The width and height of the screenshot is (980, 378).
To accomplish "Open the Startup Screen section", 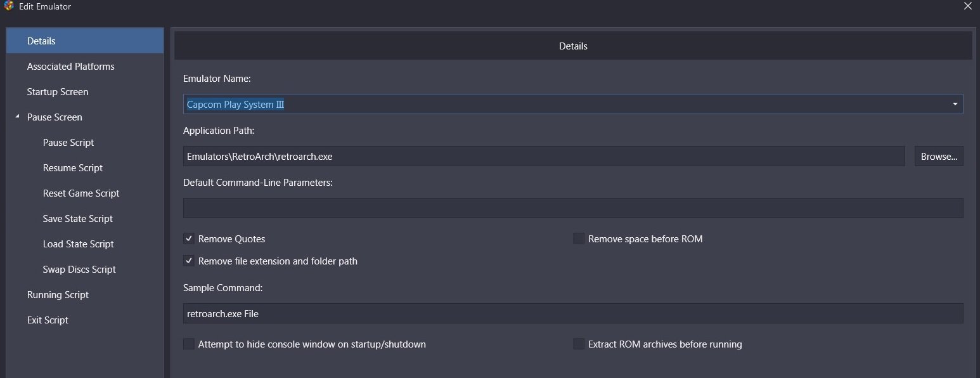I will tap(85, 91).
